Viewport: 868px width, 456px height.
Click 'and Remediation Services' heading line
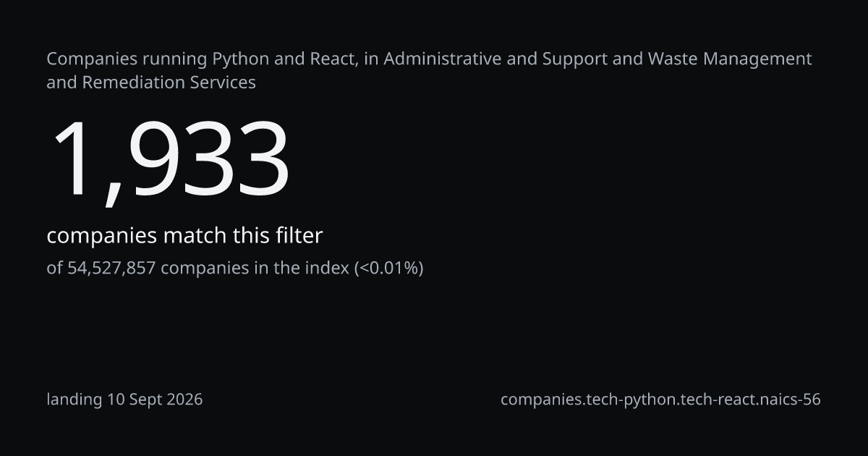pyautogui.click(x=151, y=83)
